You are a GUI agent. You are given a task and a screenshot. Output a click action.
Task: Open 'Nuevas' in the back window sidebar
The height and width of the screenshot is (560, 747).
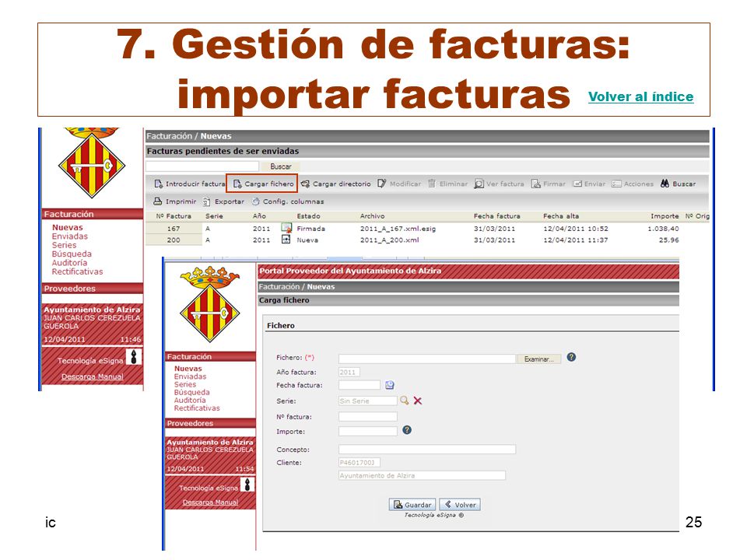(67, 228)
